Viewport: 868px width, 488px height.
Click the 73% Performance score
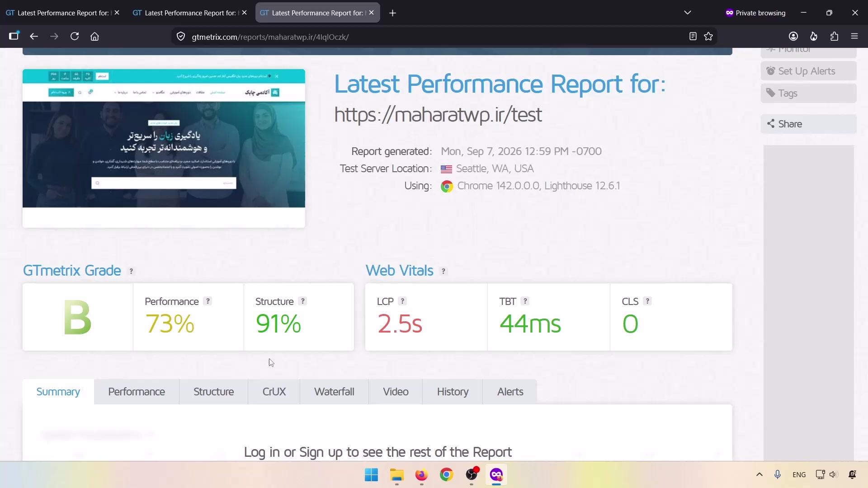[170, 324]
